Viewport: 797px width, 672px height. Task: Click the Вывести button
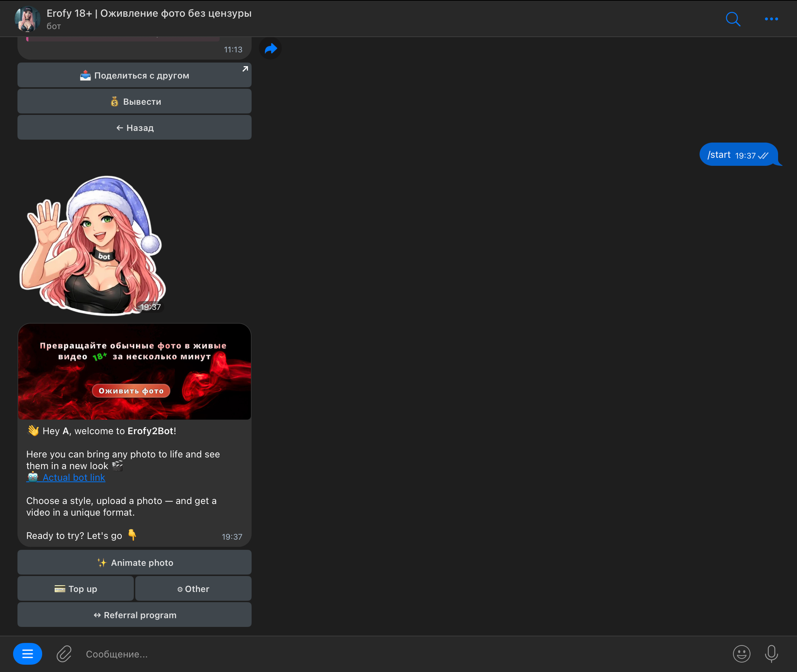pyautogui.click(x=135, y=101)
